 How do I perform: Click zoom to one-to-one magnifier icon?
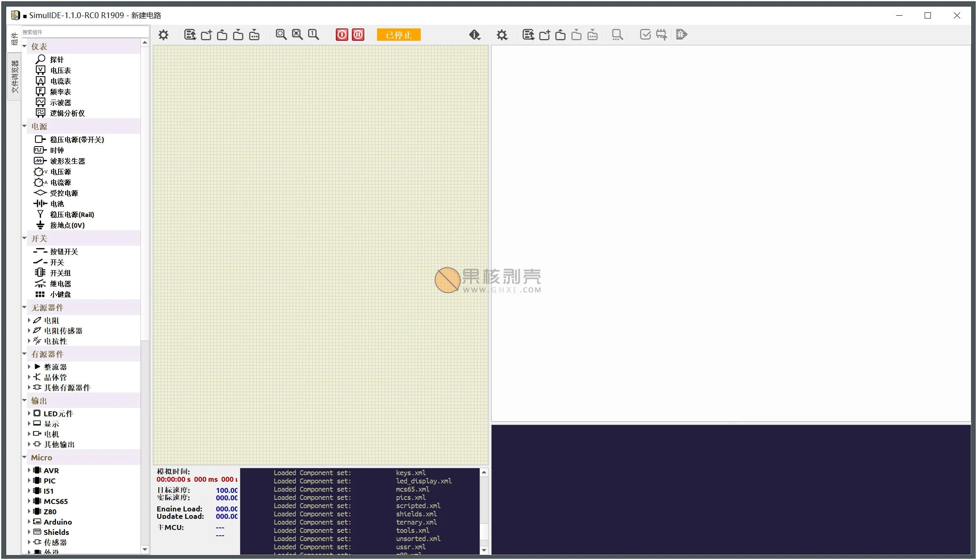point(313,35)
